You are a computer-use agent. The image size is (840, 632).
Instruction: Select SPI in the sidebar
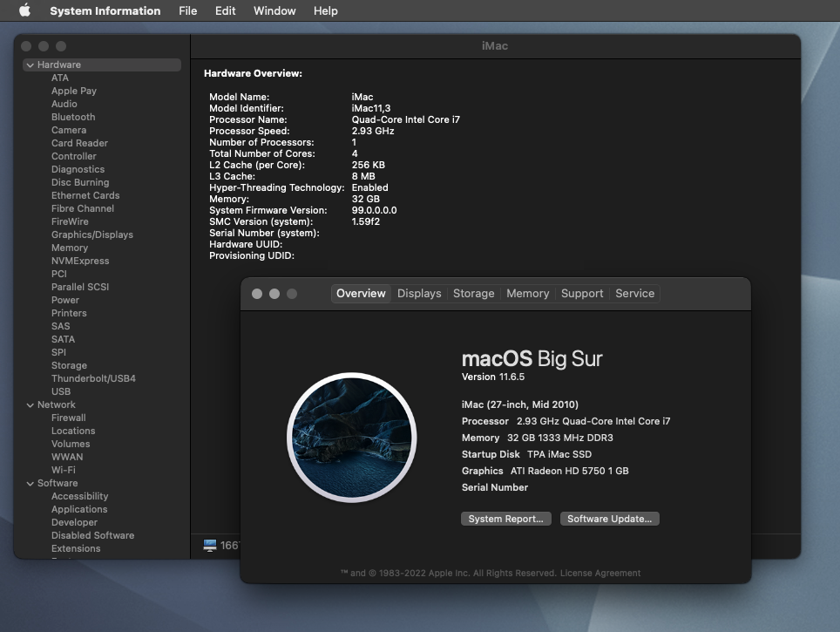click(59, 352)
